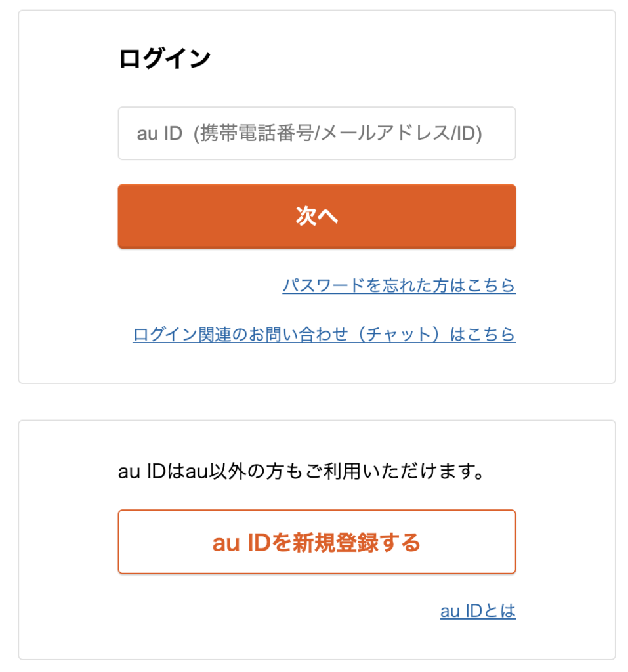Open the au IDとは link
Image resolution: width=628 pixels, height=672 pixels.
tap(478, 612)
